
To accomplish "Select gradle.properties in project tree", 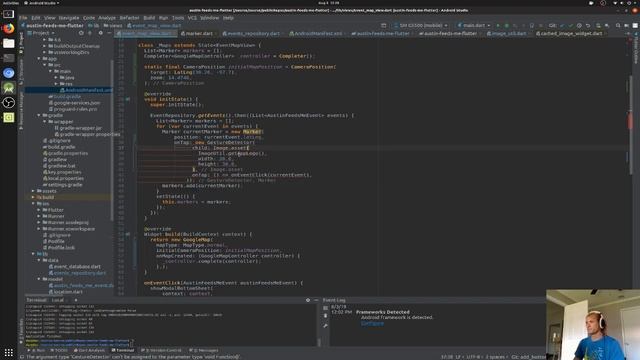I will 65,153.
